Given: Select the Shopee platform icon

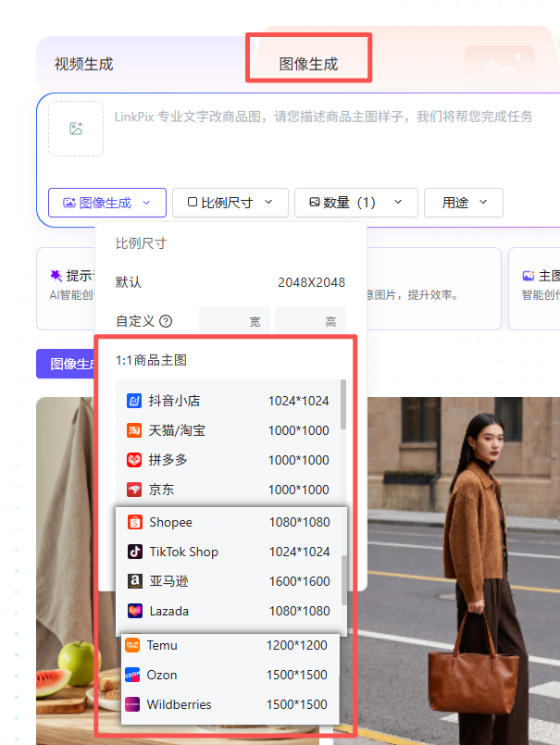Looking at the screenshot, I should click(134, 522).
